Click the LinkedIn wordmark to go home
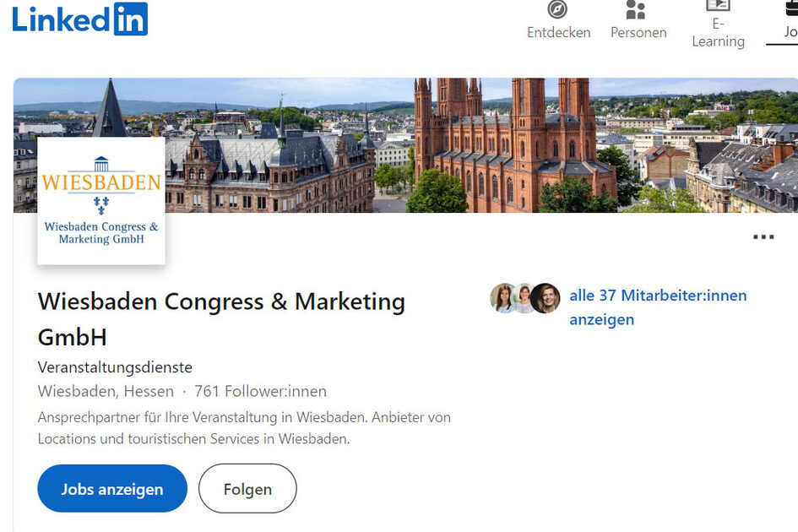Image resolution: width=798 pixels, height=532 pixels. (63, 19)
